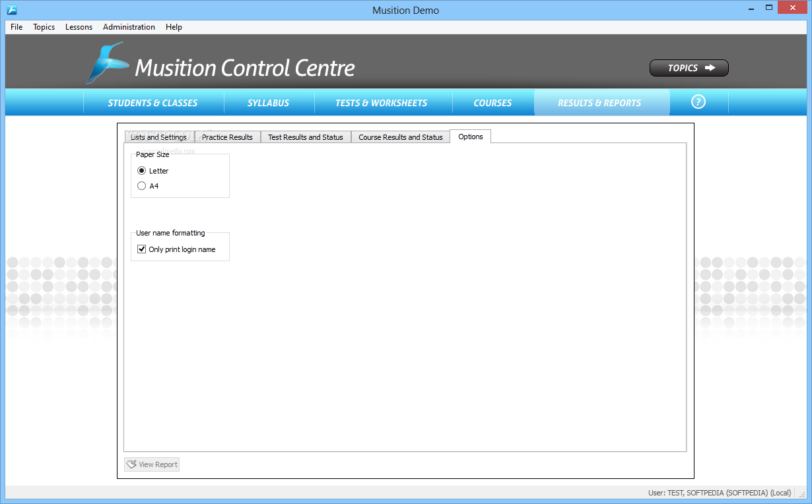Minimize the Musition Demo window
Viewport: 812px width, 504px height.
(752, 7)
